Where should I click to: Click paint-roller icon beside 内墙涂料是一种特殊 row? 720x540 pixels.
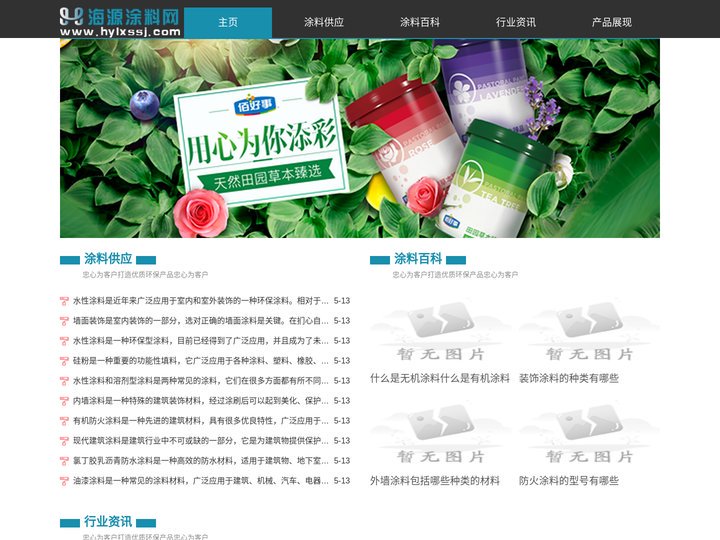click(x=64, y=401)
